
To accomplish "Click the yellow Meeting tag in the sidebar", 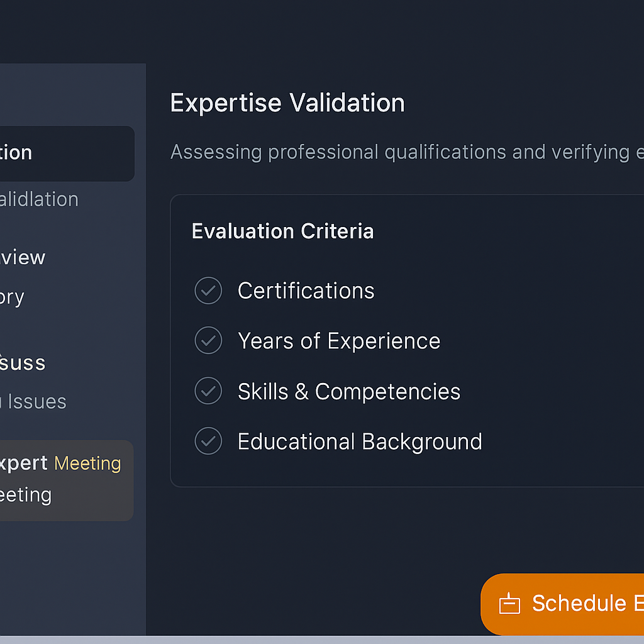I will pyautogui.click(x=87, y=464).
